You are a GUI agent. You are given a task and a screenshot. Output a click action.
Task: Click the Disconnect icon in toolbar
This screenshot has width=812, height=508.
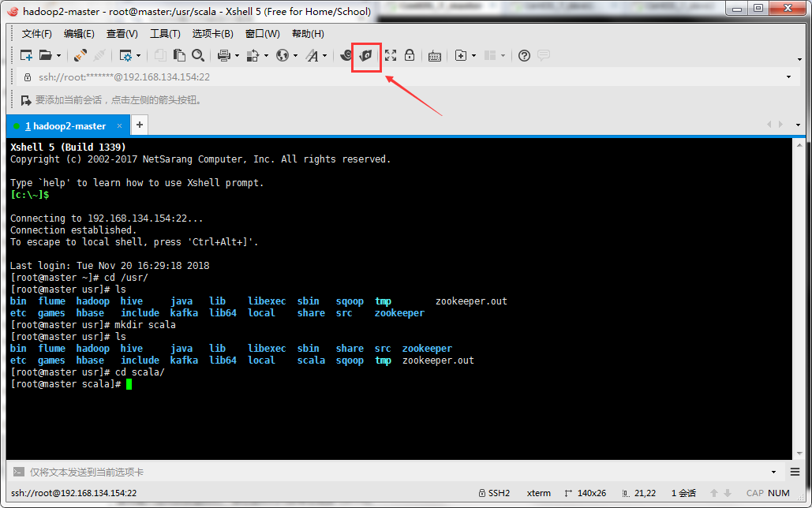(x=100, y=55)
